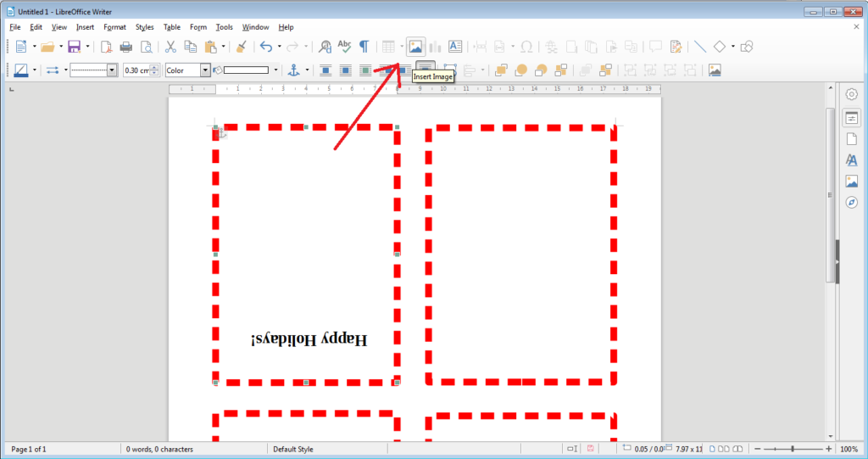Image resolution: width=868 pixels, height=459 pixels.
Task: Increase line width with stepper up arrow
Action: pyautogui.click(x=154, y=67)
